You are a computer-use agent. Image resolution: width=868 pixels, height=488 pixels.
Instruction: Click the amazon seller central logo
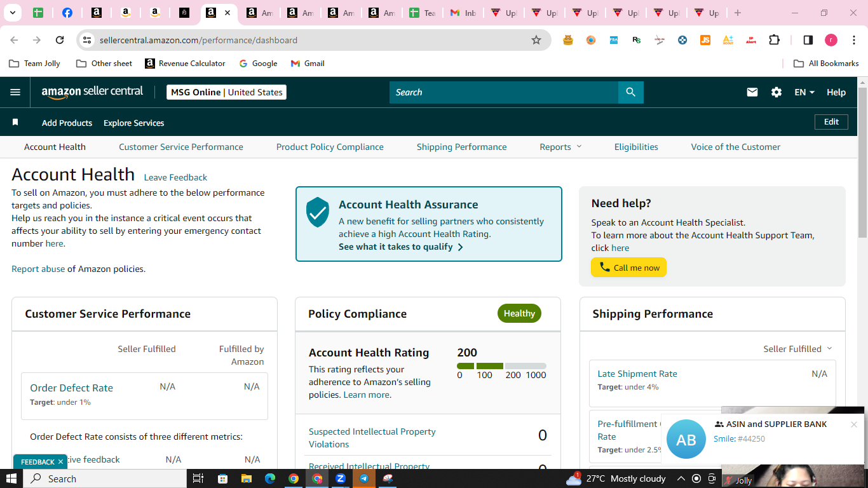pos(92,92)
